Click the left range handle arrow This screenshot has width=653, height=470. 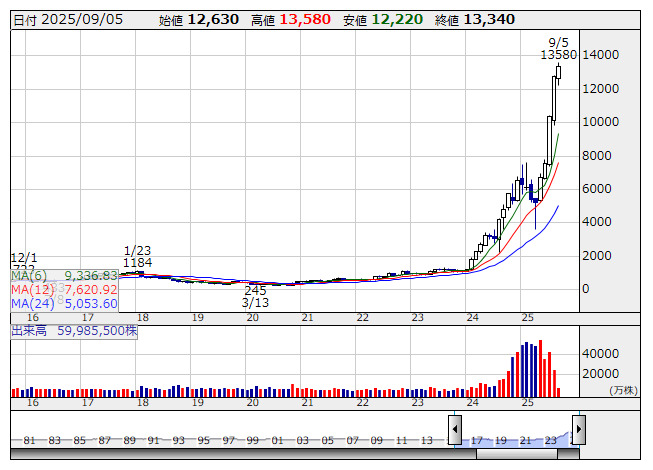(x=454, y=430)
